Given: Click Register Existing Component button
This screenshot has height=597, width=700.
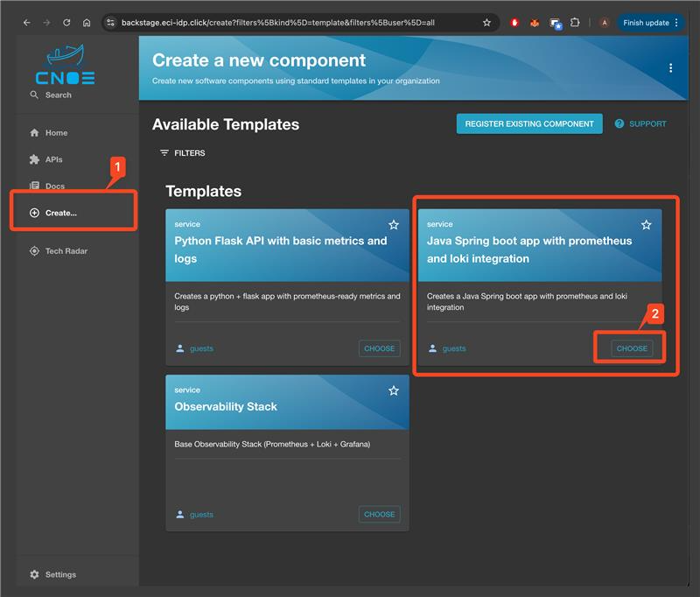Looking at the screenshot, I should (x=529, y=124).
